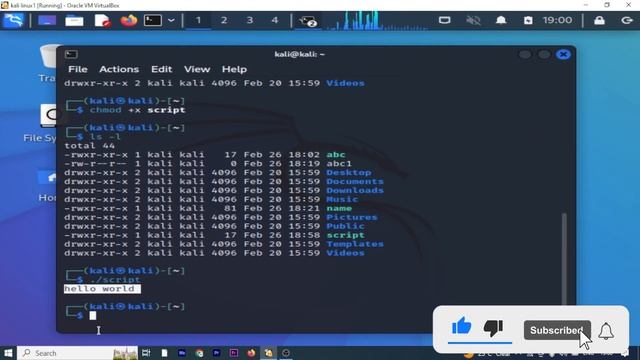Open Firefox on Windows taskbar
640x360 pixels.
click(251, 353)
